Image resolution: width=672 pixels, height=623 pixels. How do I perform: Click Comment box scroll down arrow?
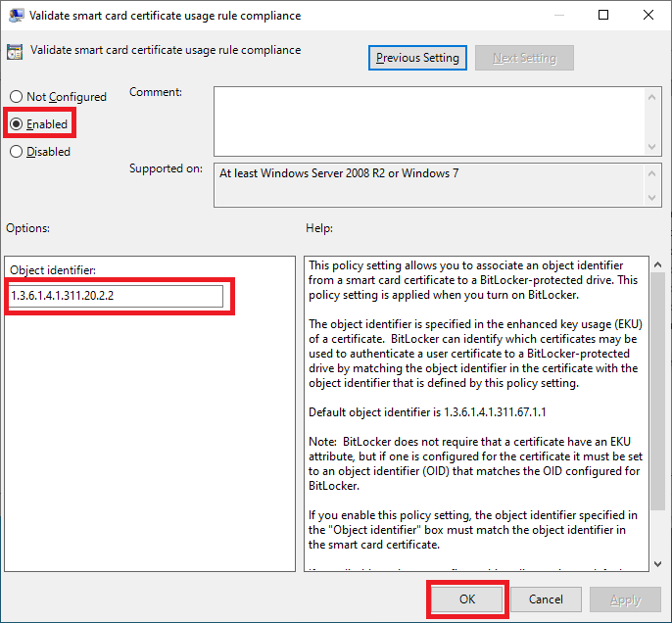pyautogui.click(x=651, y=147)
